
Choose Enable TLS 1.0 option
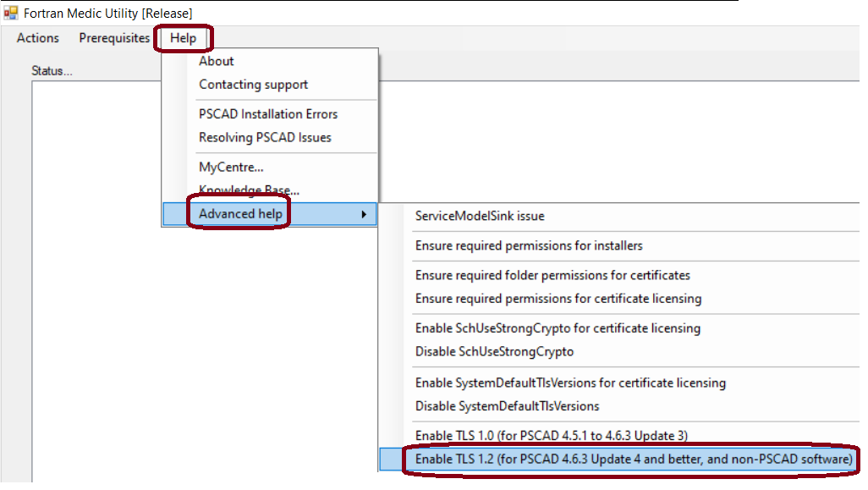552,436
